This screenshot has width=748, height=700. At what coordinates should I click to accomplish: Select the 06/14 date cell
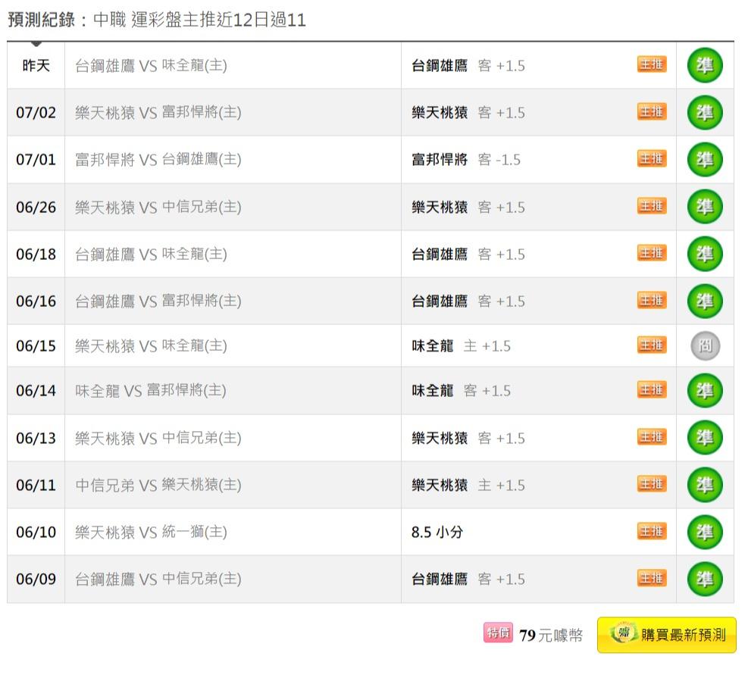pos(36,391)
